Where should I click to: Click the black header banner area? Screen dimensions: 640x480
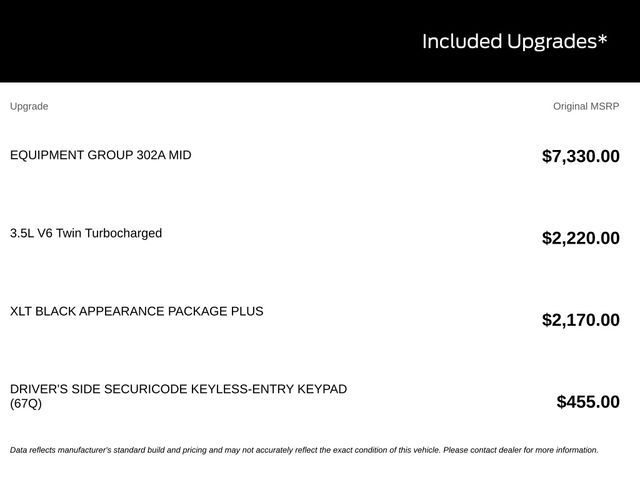point(320,41)
